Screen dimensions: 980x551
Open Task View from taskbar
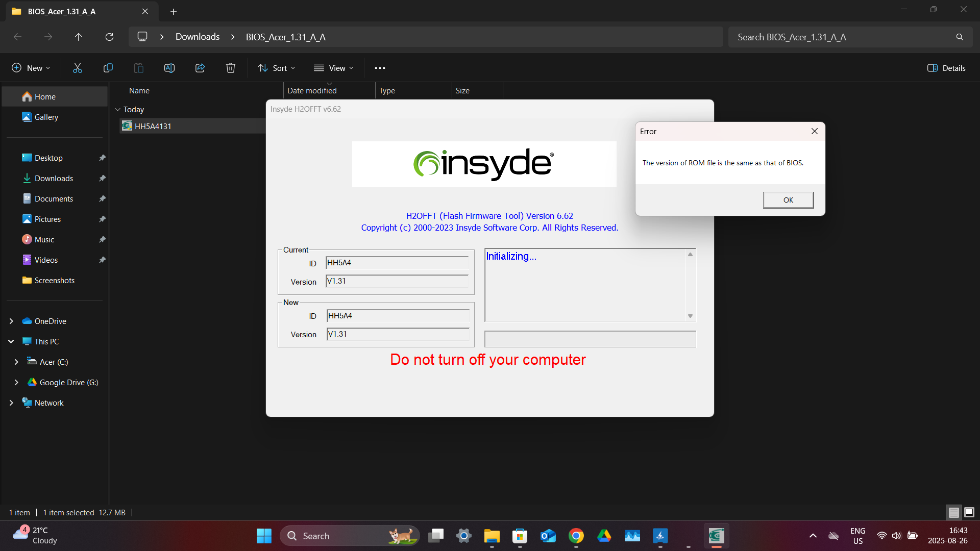[x=436, y=536]
